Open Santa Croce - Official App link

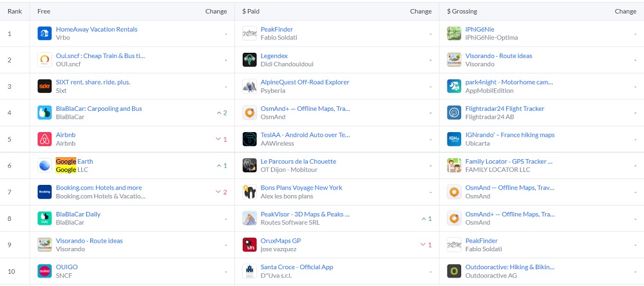(x=297, y=267)
